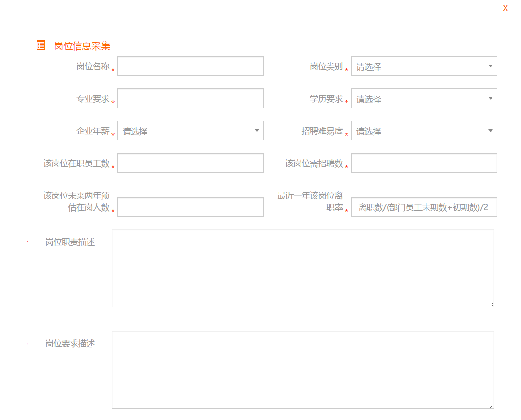This screenshot has width=521, height=420.
Task: Click the 岗位信息采集 section heading
Action: tap(82, 46)
